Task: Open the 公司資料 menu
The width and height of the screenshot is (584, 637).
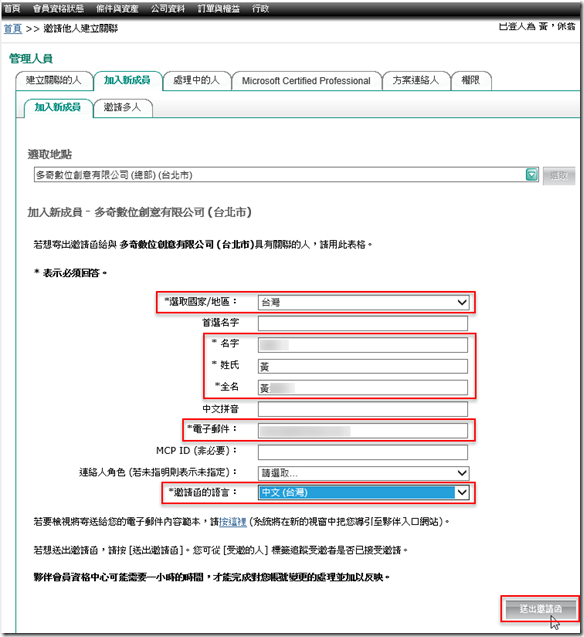Action: 168,9
